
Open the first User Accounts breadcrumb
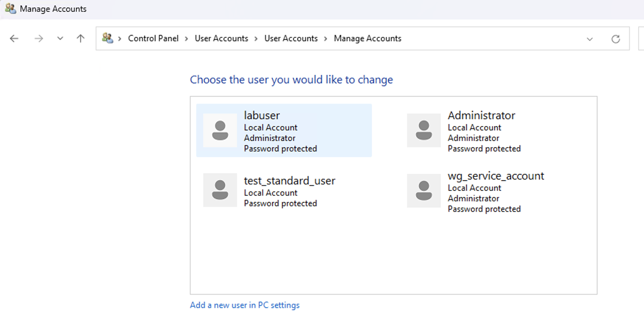click(x=221, y=39)
